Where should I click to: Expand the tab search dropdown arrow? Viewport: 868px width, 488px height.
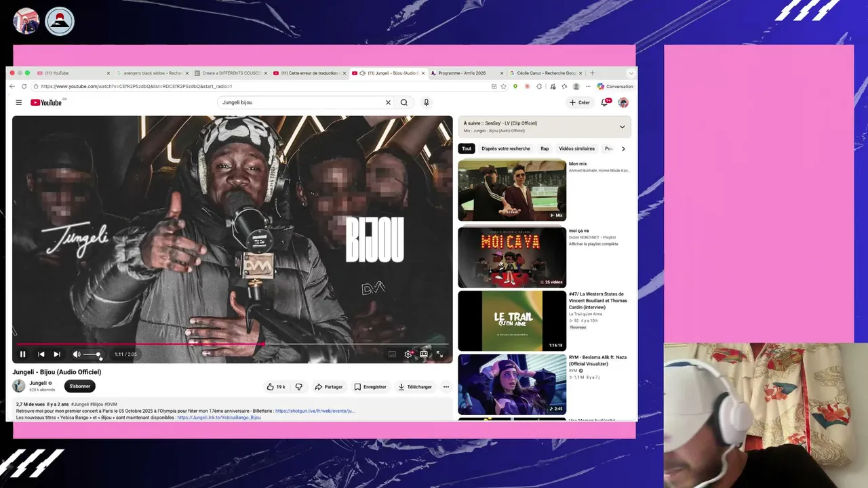631,73
